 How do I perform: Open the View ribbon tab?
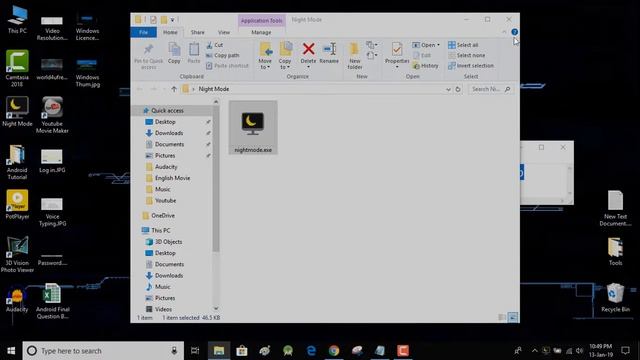click(x=224, y=32)
